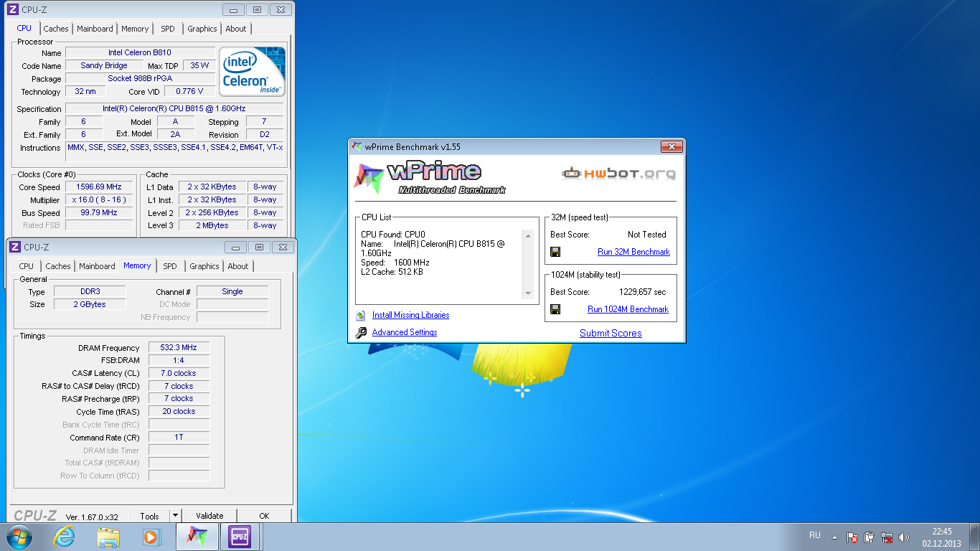Click the floppy save icon for 1024M test
The width and height of the screenshot is (980, 551).
(x=555, y=309)
